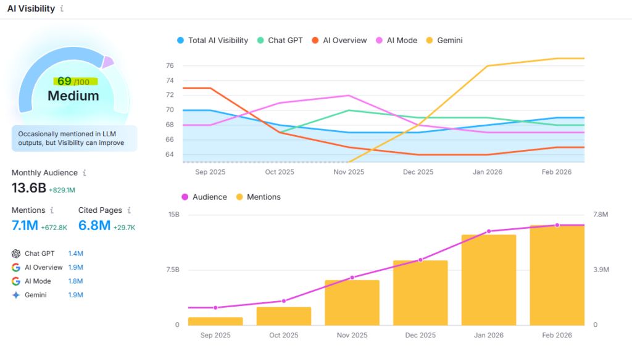Click the 69/100 visibility score gauge
The height and width of the screenshot is (364, 632).
73,82
